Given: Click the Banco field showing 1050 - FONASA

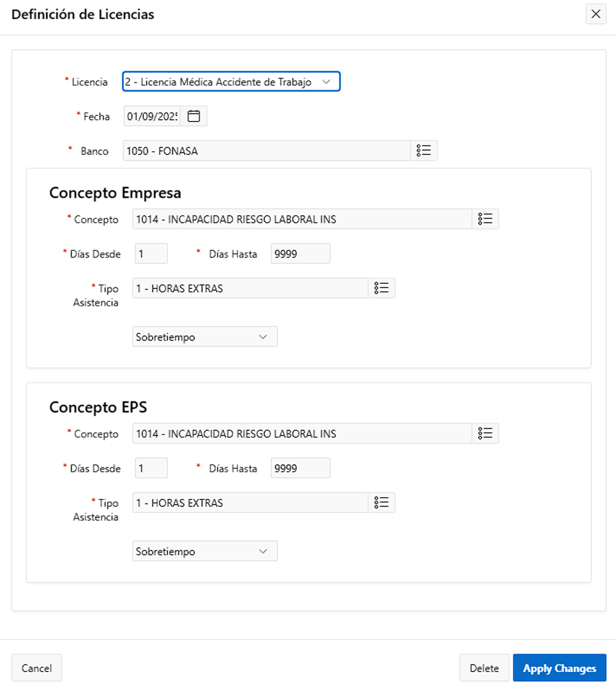Looking at the screenshot, I should pyautogui.click(x=267, y=151).
